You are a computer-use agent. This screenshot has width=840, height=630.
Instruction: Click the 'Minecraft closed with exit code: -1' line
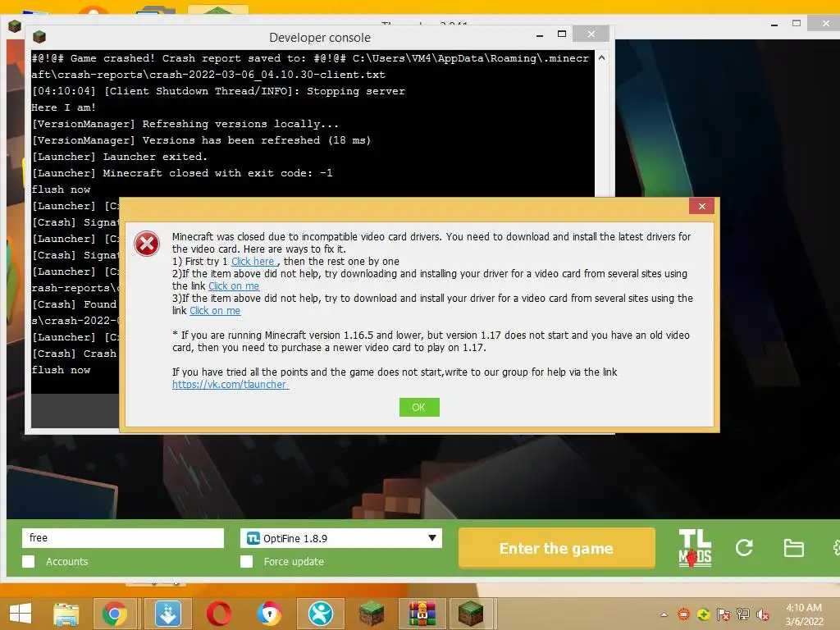[x=182, y=173]
